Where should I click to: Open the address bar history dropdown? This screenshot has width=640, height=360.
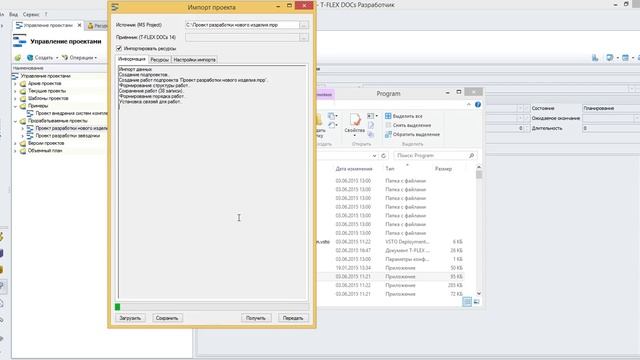(374, 156)
